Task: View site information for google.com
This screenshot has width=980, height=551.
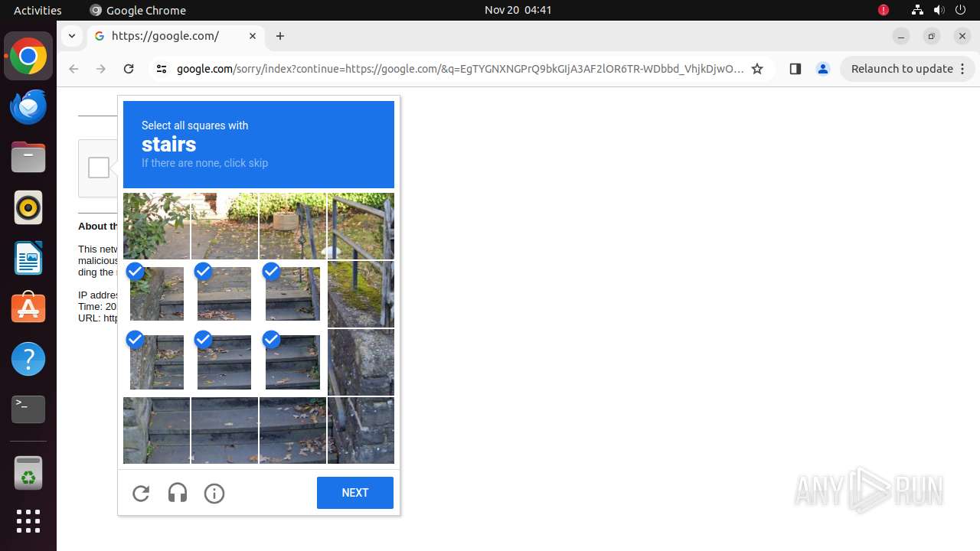Action: pyautogui.click(x=161, y=69)
